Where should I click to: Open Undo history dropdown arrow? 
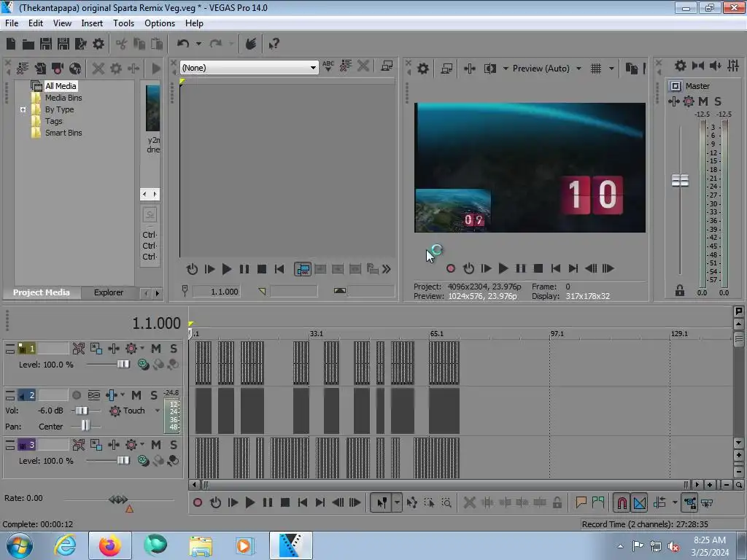click(198, 44)
